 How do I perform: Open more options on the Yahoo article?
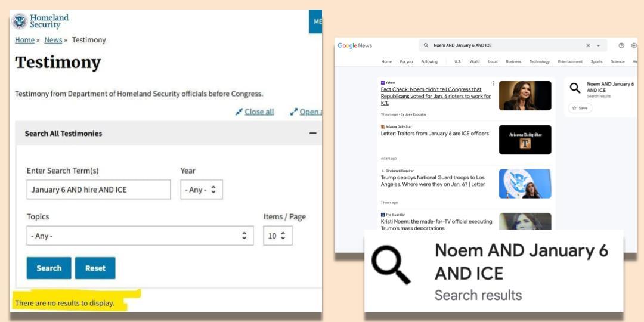coord(493,83)
